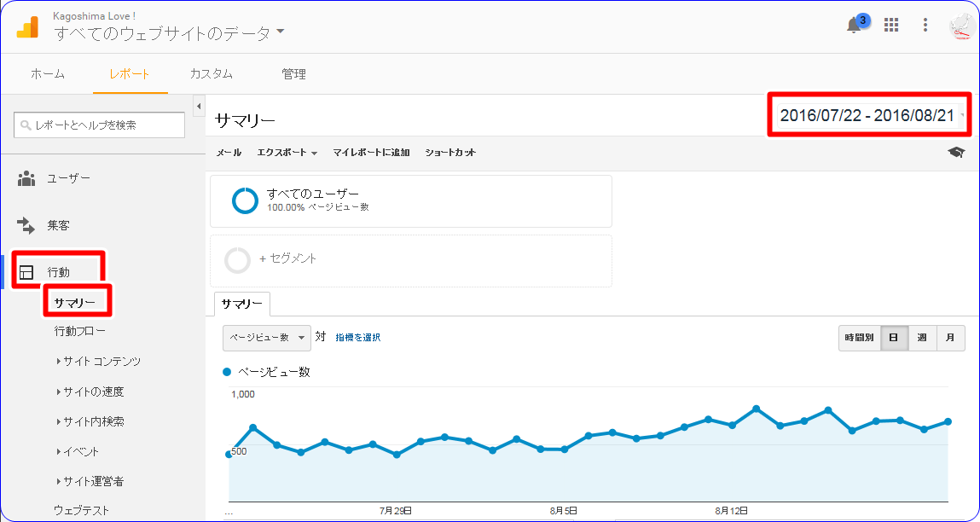980x522 pixels.
Task: Open the ウェブテスト report
Action: [x=81, y=510]
